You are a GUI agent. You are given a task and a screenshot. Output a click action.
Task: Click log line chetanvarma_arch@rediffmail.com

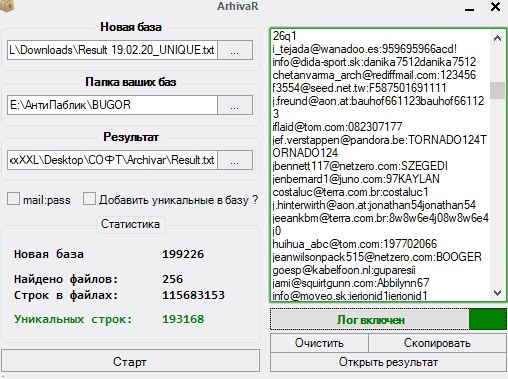(374, 75)
